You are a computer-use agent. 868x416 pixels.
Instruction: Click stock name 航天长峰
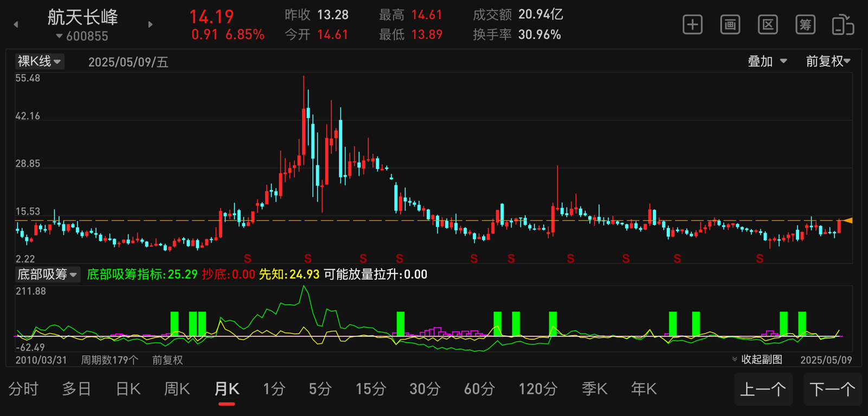82,17
